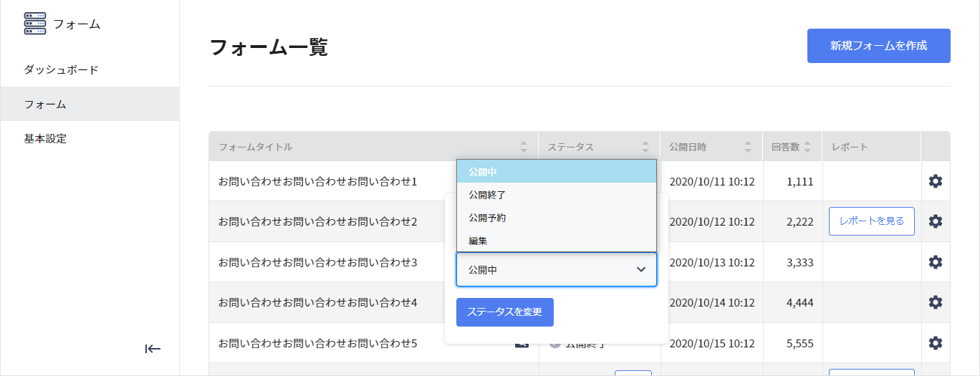
Task: Click form title お問い合わせ…2
Action: point(317,221)
